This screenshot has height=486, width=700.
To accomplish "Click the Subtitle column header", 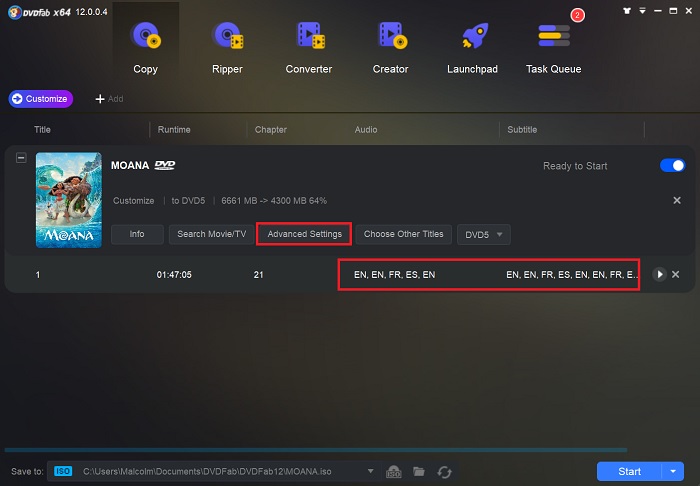I will click(522, 129).
